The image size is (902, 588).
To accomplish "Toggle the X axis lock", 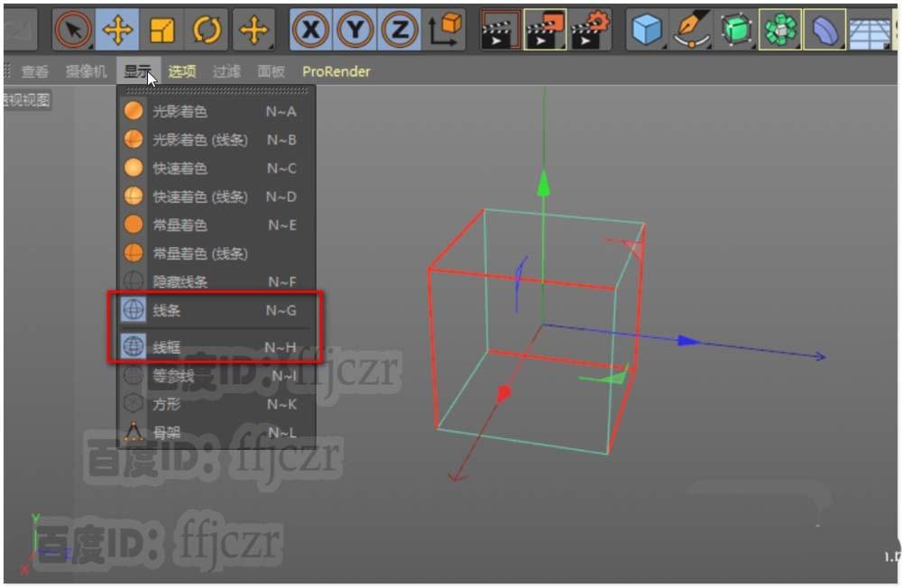I will tap(310, 29).
